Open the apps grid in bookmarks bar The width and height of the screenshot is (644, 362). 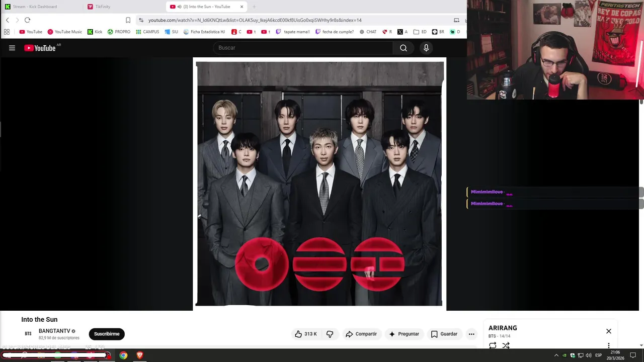7,32
